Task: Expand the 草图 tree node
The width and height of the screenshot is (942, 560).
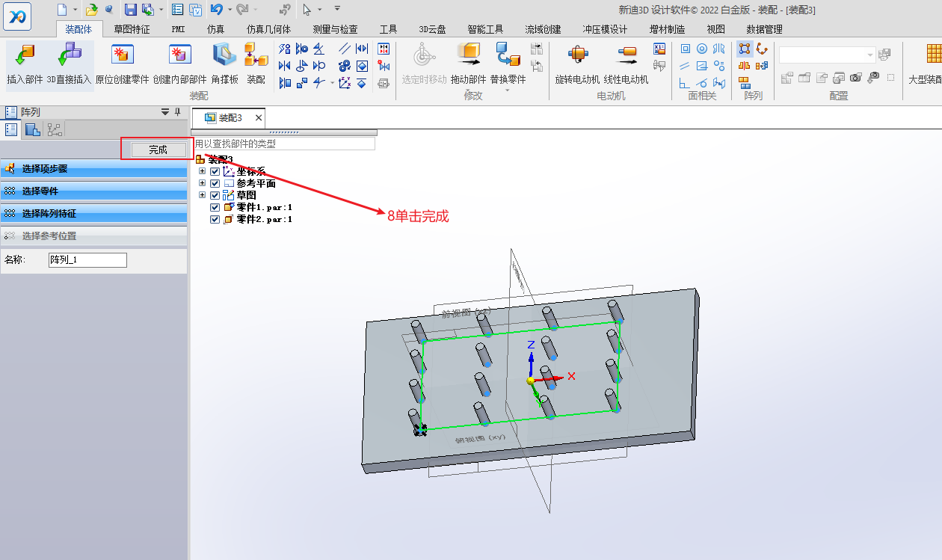Action: tap(202, 195)
